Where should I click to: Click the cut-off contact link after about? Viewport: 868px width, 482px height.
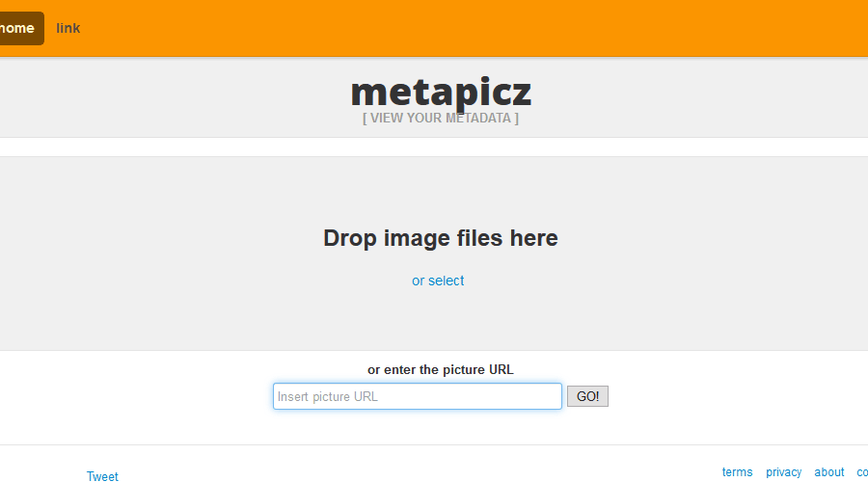pyautogui.click(x=862, y=472)
